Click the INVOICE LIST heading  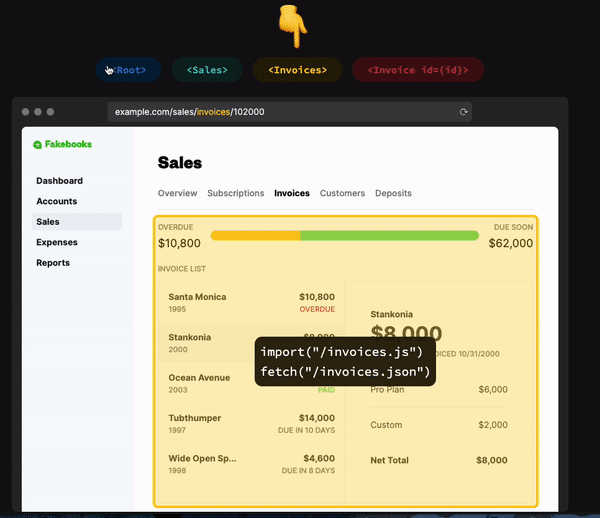[182, 269]
